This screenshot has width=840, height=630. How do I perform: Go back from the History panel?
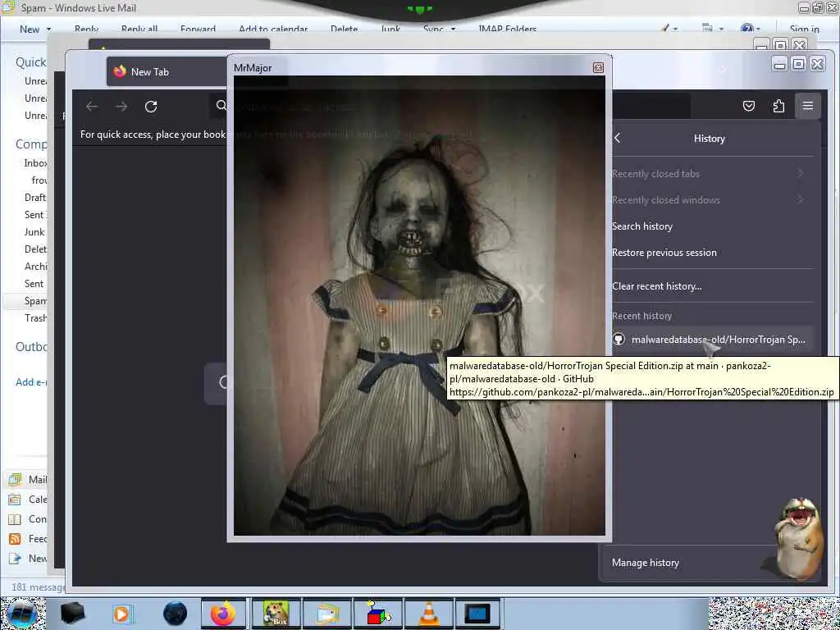click(x=617, y=138)
